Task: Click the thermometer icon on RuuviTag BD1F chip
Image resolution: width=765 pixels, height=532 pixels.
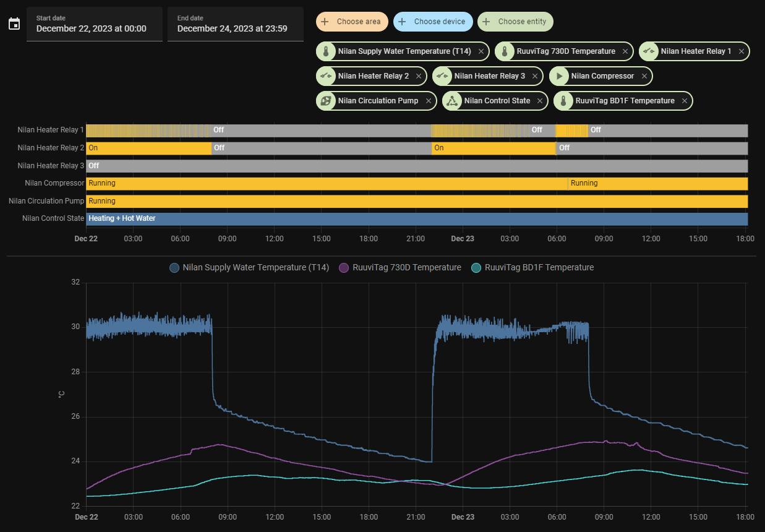Action: pos(563,101)
